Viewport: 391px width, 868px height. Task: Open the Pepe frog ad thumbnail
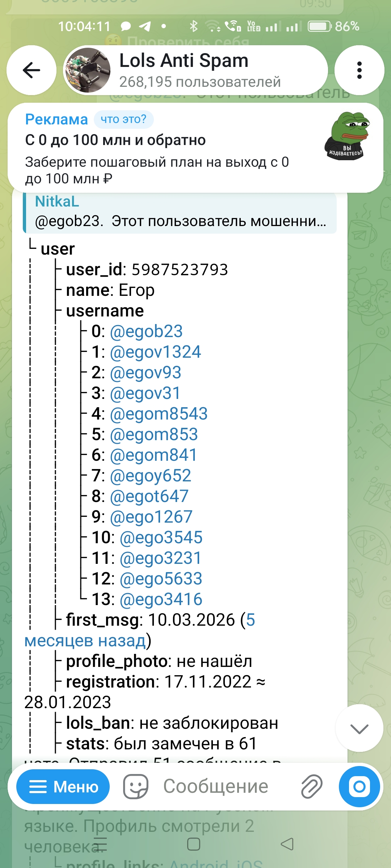point(347,136)
